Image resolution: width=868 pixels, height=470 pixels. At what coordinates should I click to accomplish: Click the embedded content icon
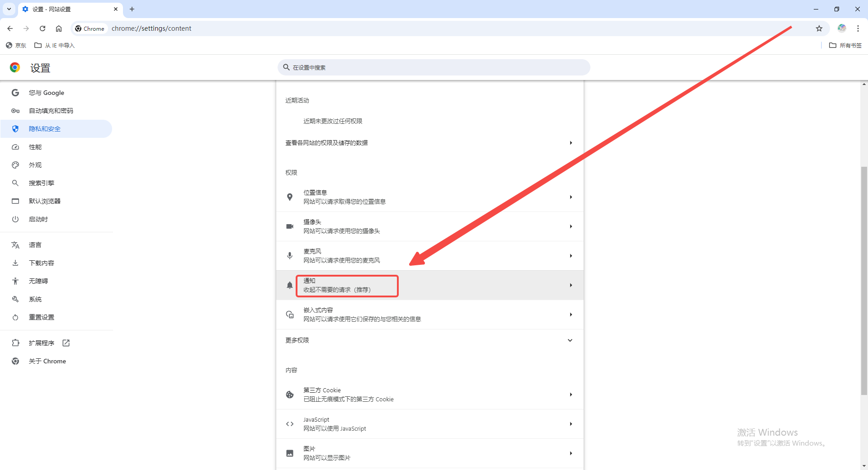(290, 315)
